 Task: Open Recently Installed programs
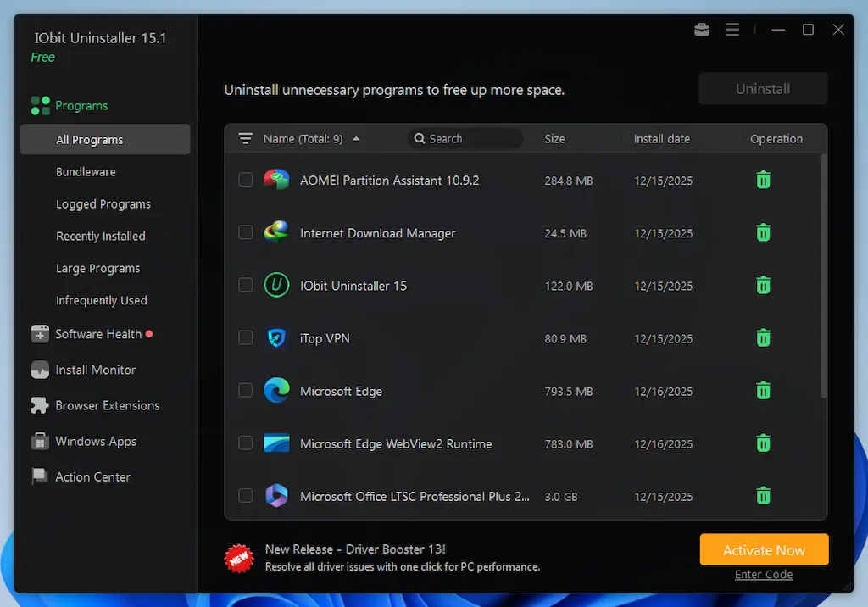(100, 236)
